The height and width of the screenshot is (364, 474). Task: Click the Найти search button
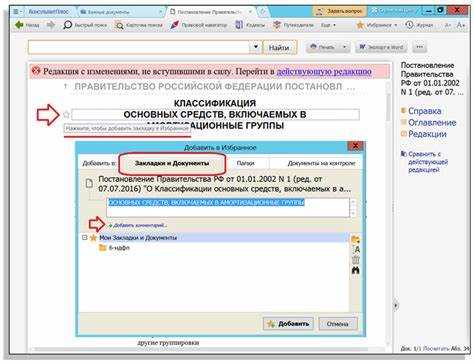(x=279, y=48)
